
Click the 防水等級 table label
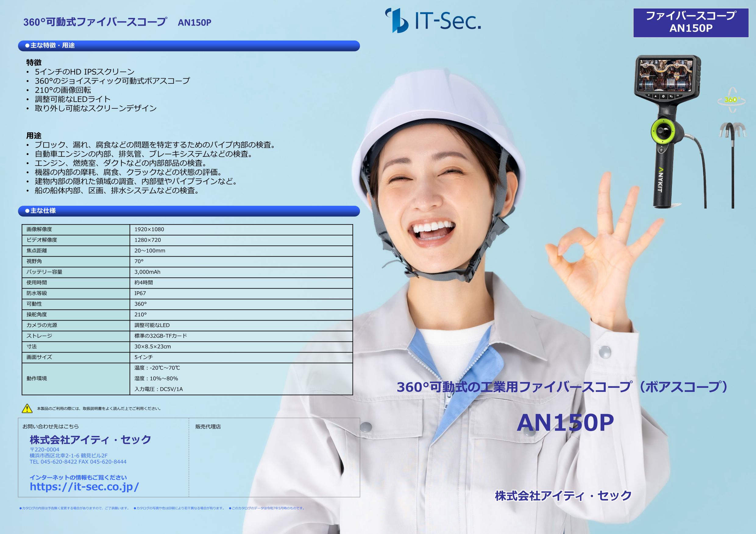click(37, 293)
